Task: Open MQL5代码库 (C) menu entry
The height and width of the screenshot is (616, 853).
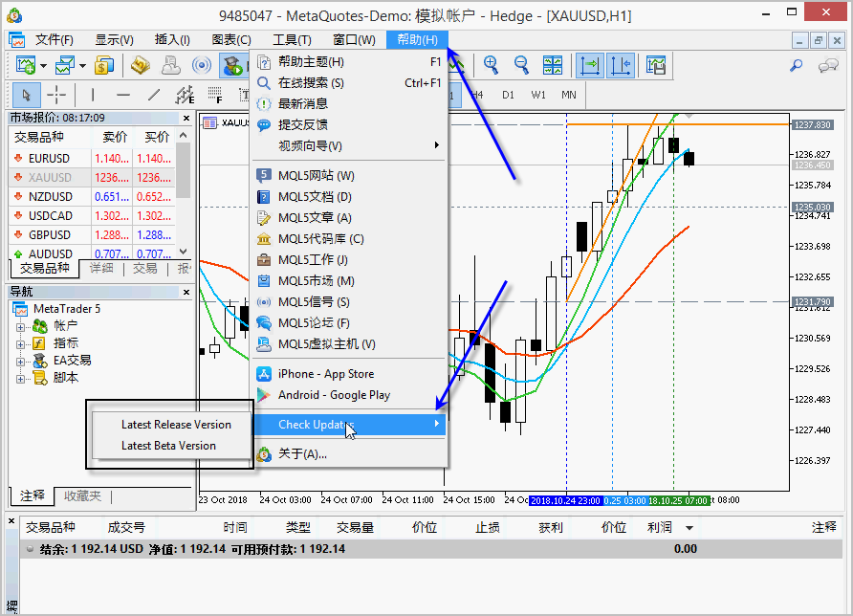Action: [349, 239]
